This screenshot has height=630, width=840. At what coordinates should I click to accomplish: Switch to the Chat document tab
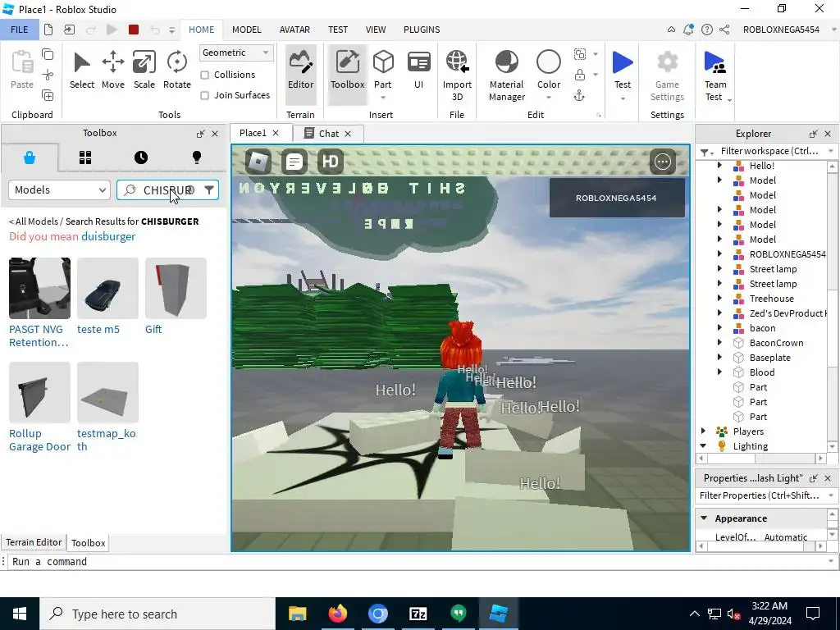click(328, 134)
